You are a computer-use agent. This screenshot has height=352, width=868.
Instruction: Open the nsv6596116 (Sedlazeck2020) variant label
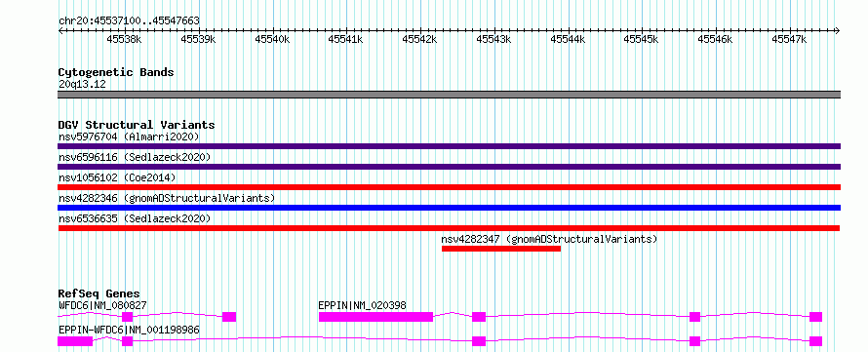[135, 157]
